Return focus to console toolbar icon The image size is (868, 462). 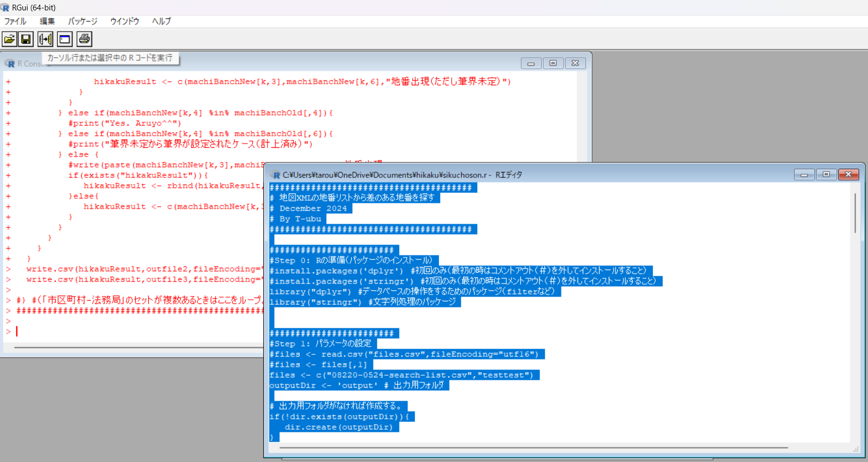pyautogui.click(x=65, y=39)
